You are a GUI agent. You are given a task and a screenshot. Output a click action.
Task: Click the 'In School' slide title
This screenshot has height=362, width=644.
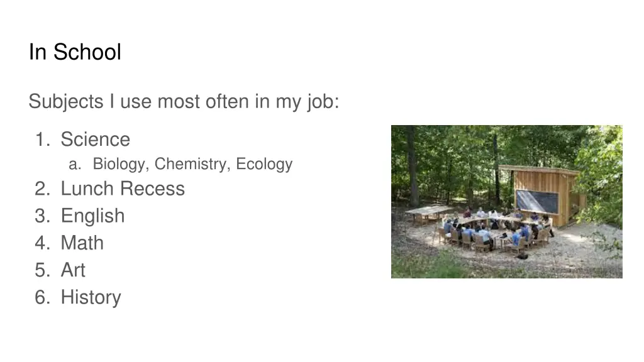(x=75, y=52)
